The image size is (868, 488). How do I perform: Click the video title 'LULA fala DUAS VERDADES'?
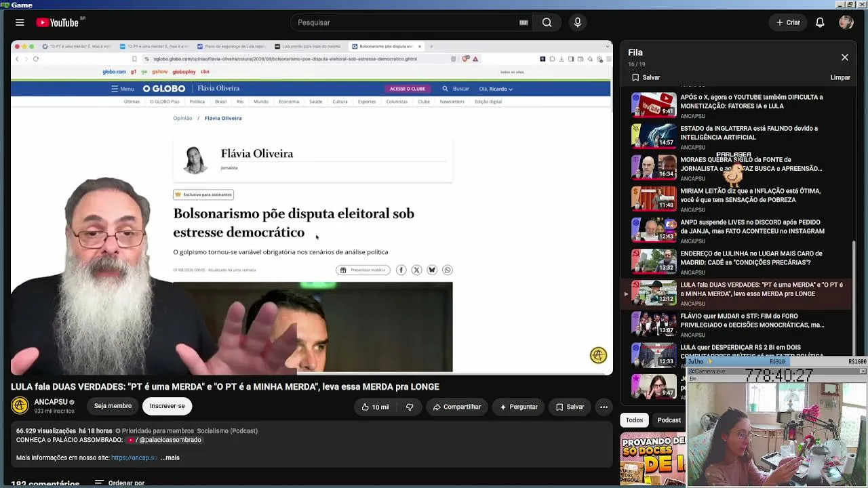pyautogui.click(x=225, y=386)
